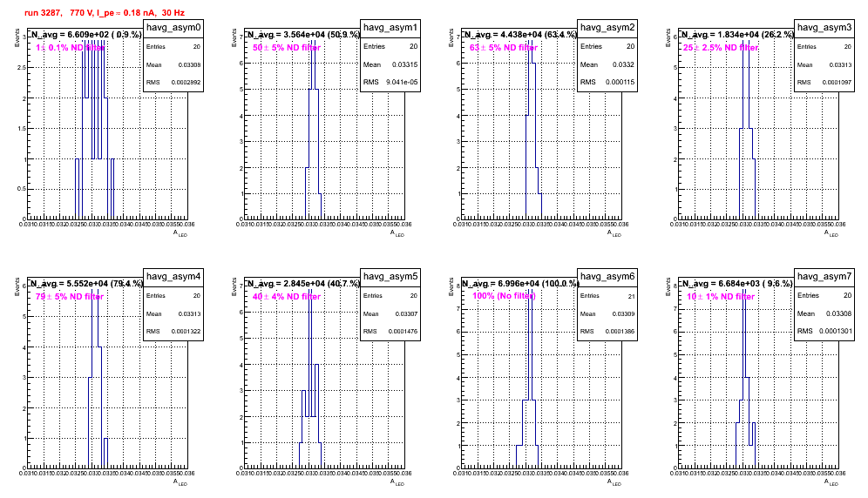The image size is (868, 498).
Task: Select the havg_asym5 stats box title
Action: 390,276
